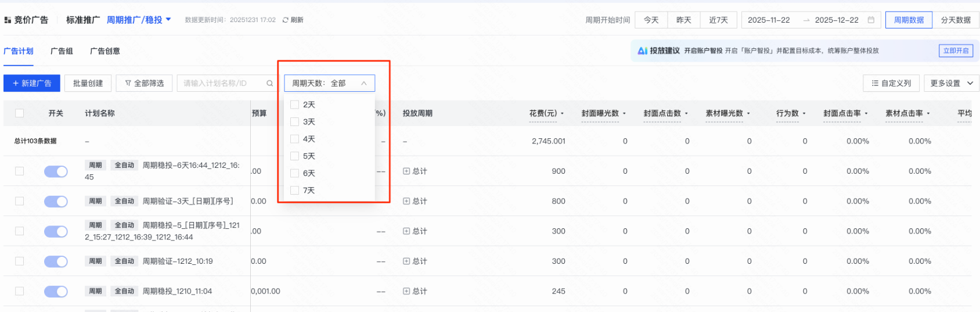Check the 3天 option
The height and width of the screenshot is (312, 980).
[294, 122]
